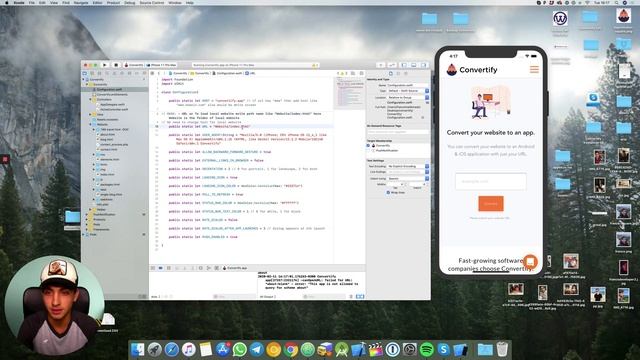
Task: Toggle Convertify target membership checkbox
Action: 369,146
